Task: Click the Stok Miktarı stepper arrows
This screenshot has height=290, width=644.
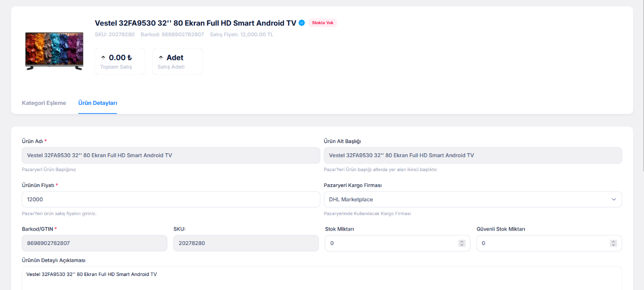Action: click(462, 243)
